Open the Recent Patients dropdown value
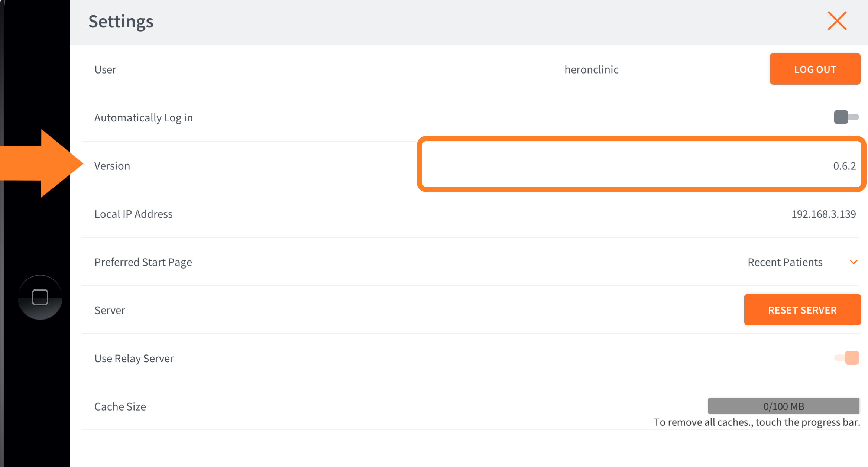Image resolution: width=868 pixels, height=467 pixels. tap(785, 262)
